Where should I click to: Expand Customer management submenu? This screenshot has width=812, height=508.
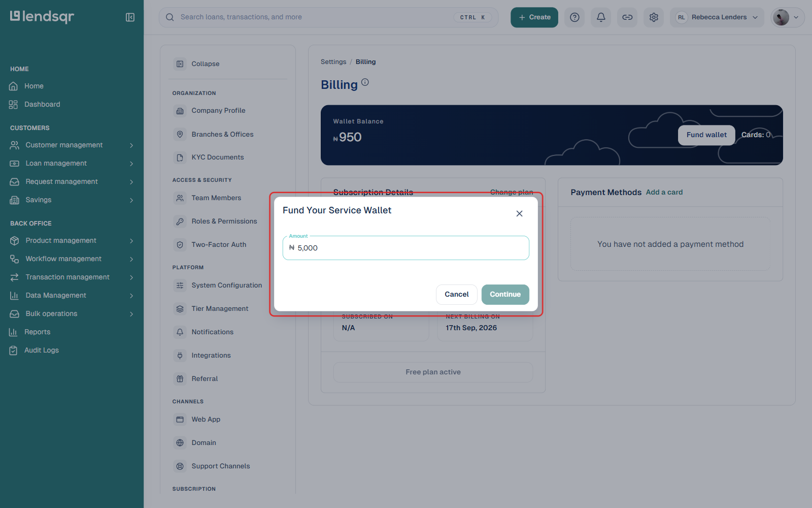pos(131,145)
